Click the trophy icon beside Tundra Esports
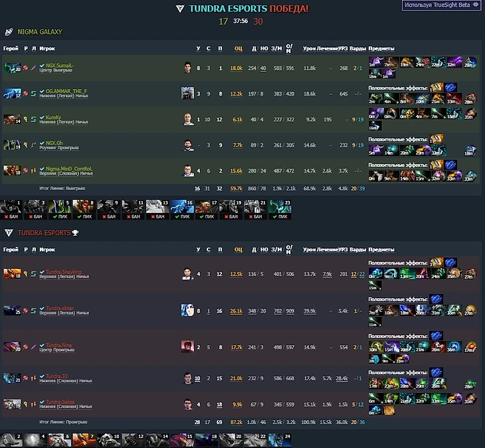 75,233
